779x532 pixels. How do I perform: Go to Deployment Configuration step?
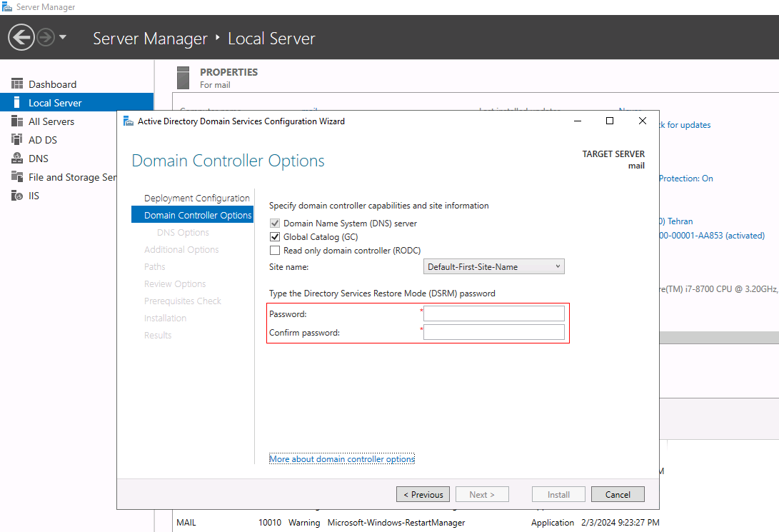click(x=197, y=199)
